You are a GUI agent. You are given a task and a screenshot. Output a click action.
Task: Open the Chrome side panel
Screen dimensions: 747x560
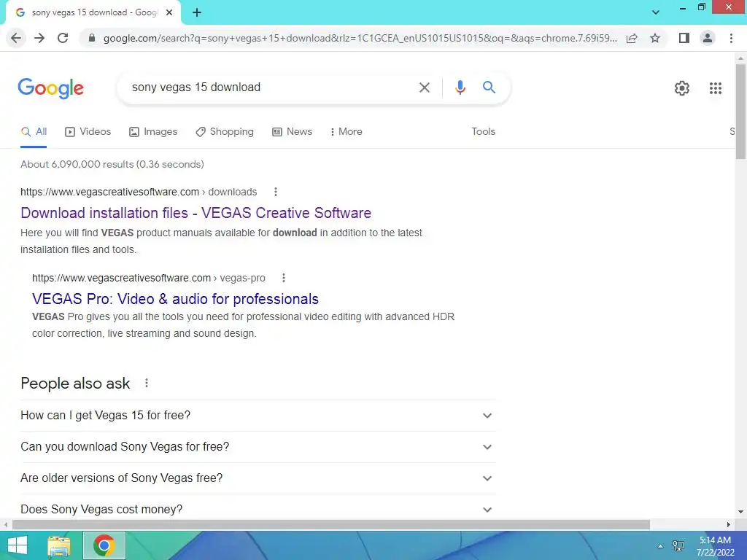point(684,38)
